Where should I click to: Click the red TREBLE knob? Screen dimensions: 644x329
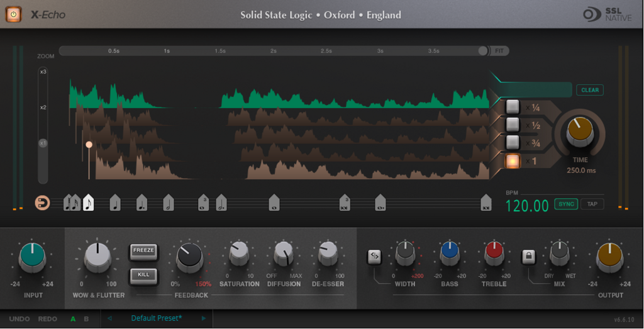coord(494,253)
